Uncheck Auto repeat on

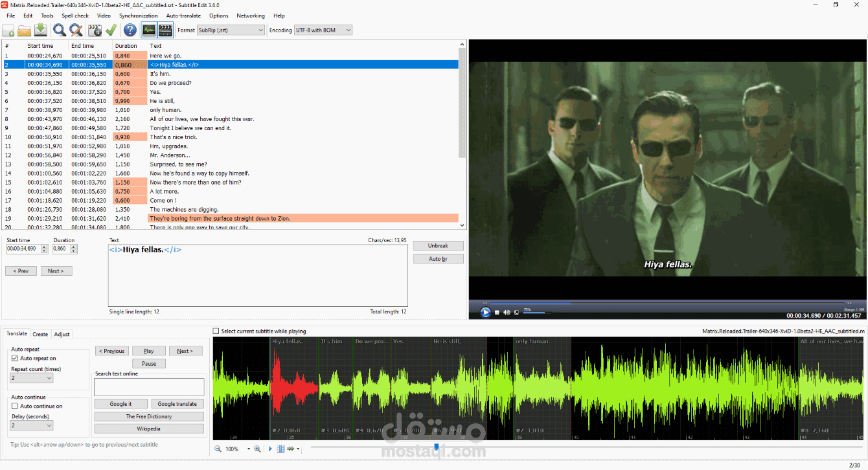pyautogui.click(x=15, y=358)
